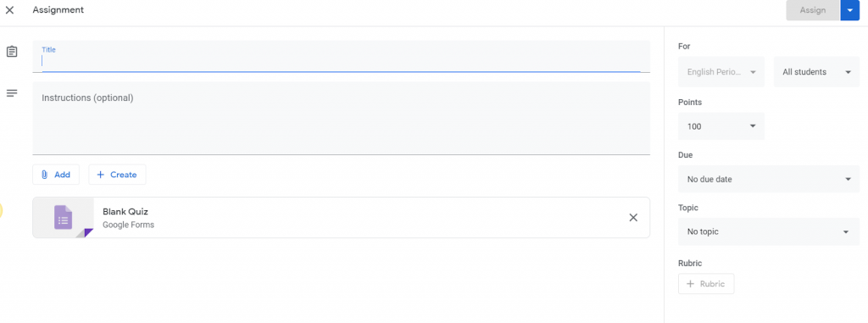Close the Assignment dialog with X icon
This screenshot has width=868, height=323.
click(9, 10)
